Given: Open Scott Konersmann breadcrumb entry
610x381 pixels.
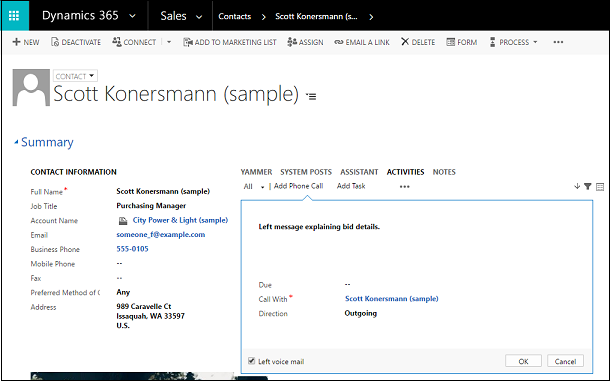Looking at the screenshot, I should (316, 16).
